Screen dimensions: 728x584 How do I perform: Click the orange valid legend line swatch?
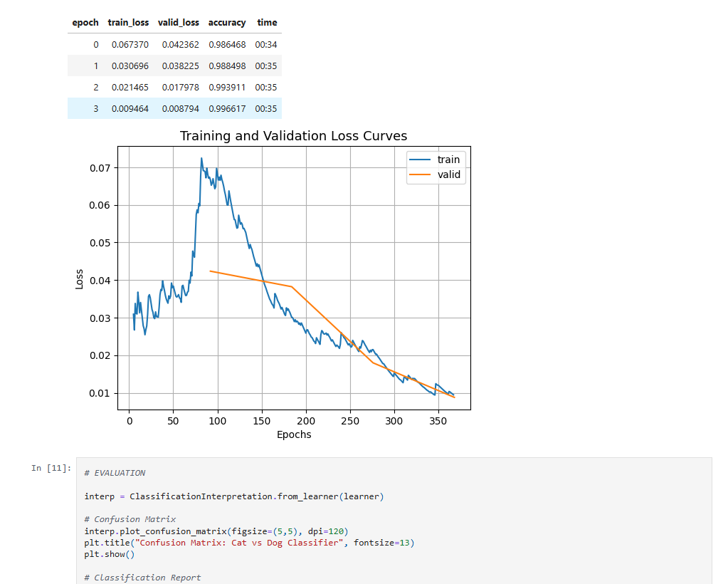(420, 174)
